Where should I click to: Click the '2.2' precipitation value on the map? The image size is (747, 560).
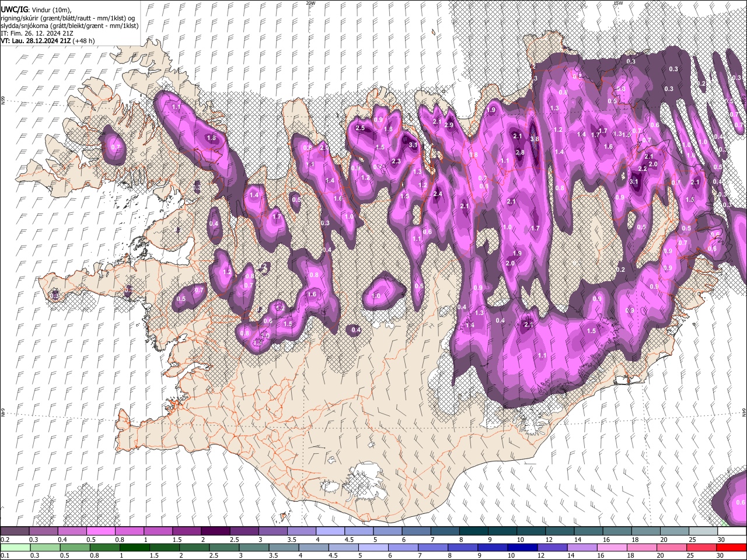click(642, 169)
